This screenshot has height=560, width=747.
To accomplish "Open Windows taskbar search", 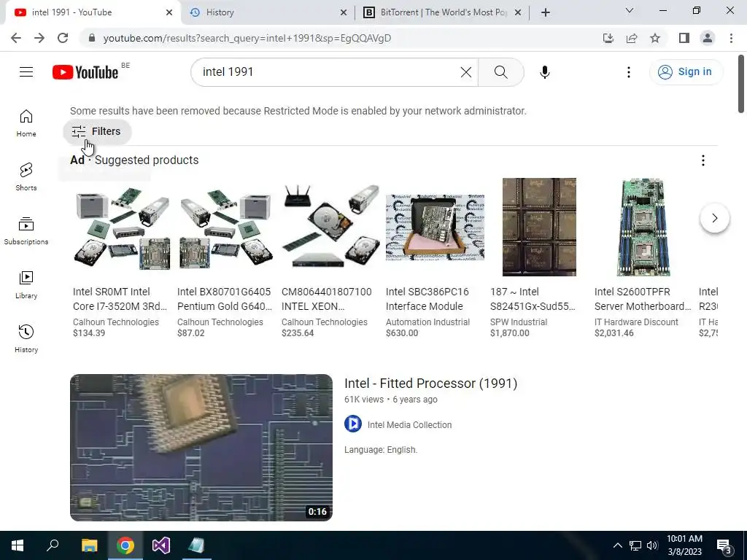I will point(53,545).
